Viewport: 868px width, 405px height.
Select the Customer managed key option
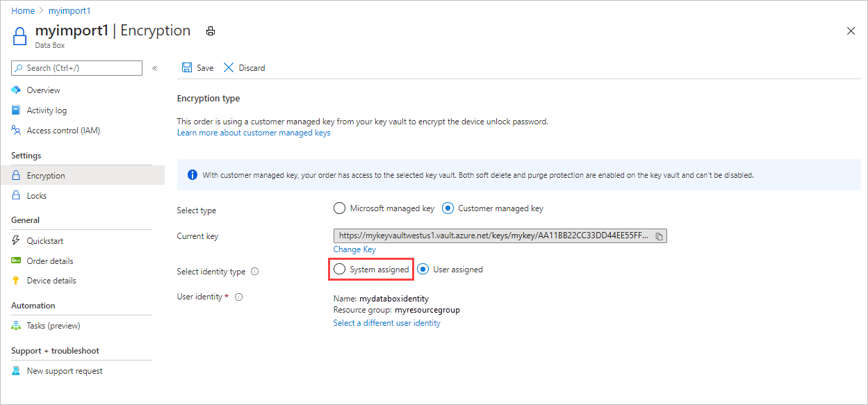(448, 208)
